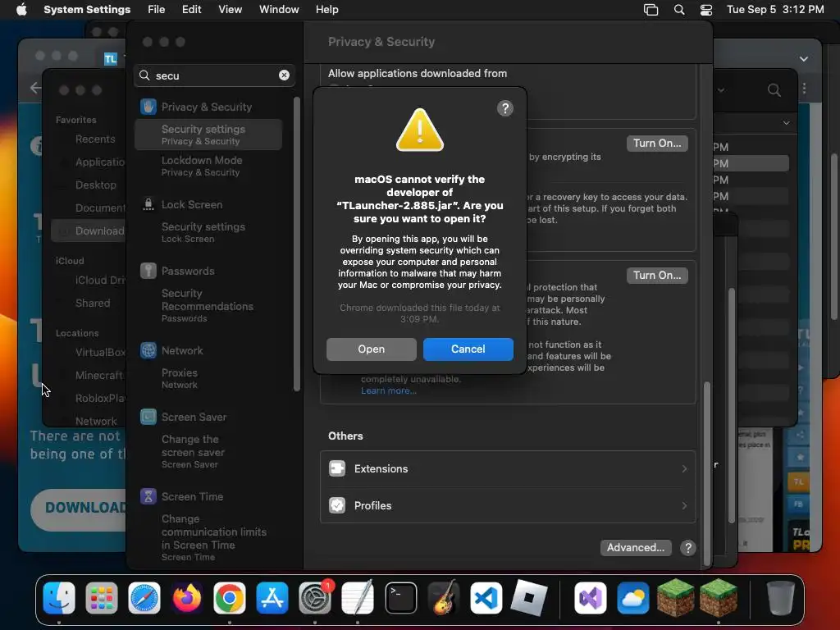Open the Window menu
The height and width of the screenshot is (630, 840).
[x=279, y=10]
